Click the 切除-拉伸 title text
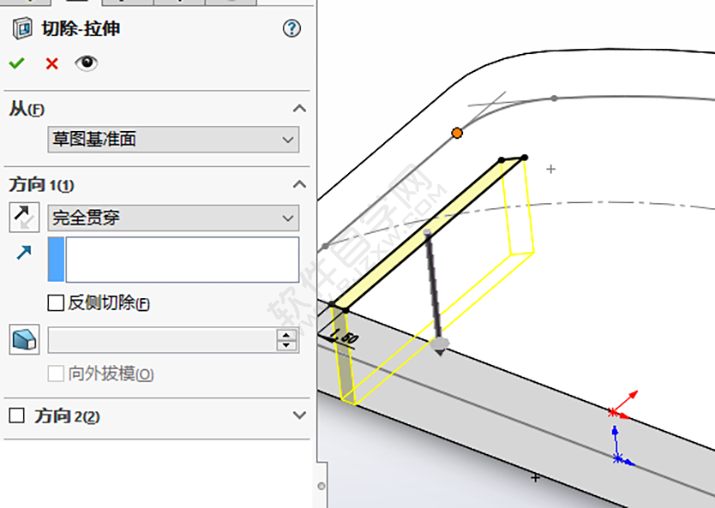The width and height of the screenshot is (715, 508). [x=81, y=29]
